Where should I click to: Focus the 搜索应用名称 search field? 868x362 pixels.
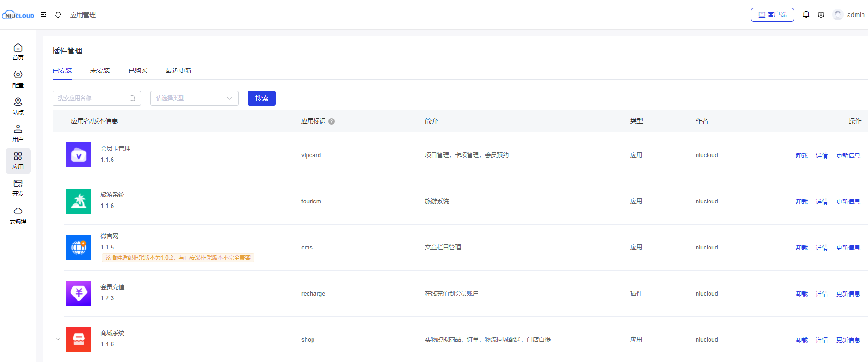pyautogui.click(x=92, y=98)
